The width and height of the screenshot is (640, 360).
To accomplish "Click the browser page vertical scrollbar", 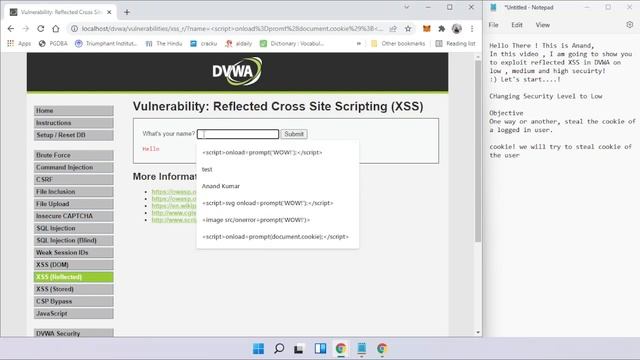I will [478, 151].
